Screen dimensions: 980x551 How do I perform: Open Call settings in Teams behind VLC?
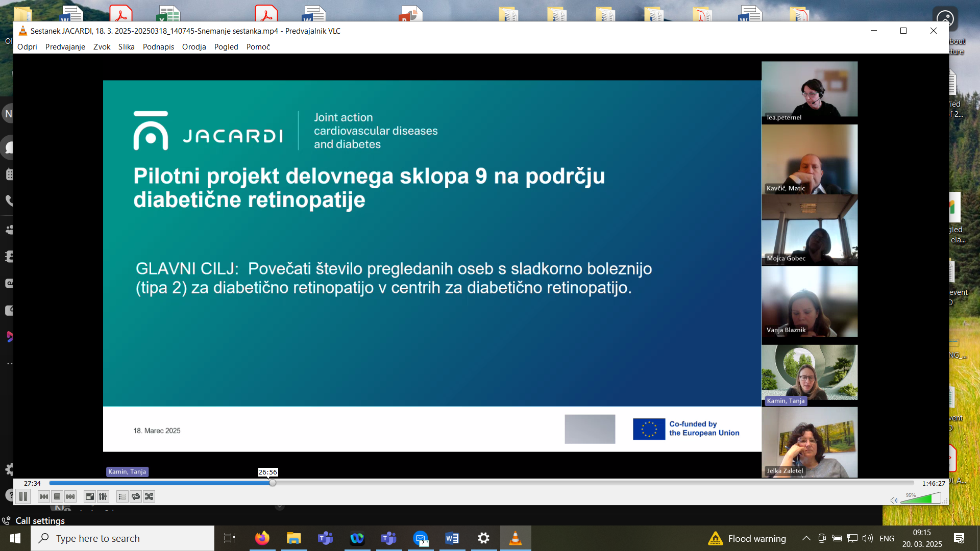point(34,520)
